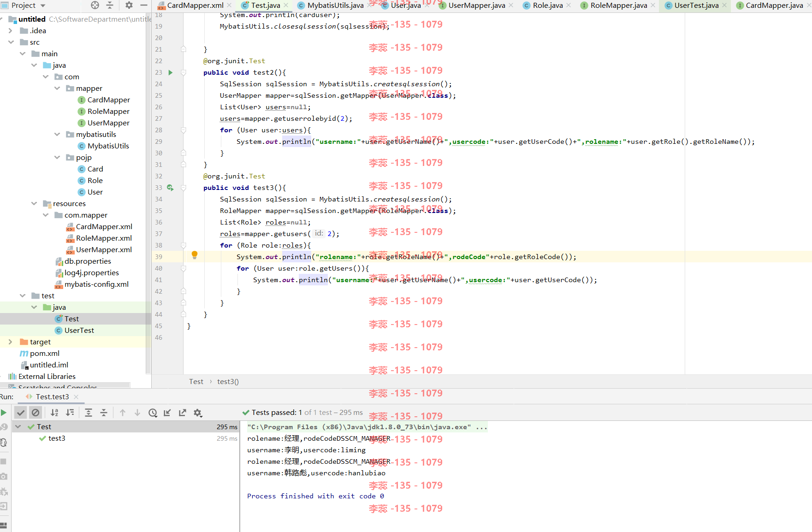
Task: Click Project tree vertical scrollbar
Action: pyautogui.click(x=148, y=194)
